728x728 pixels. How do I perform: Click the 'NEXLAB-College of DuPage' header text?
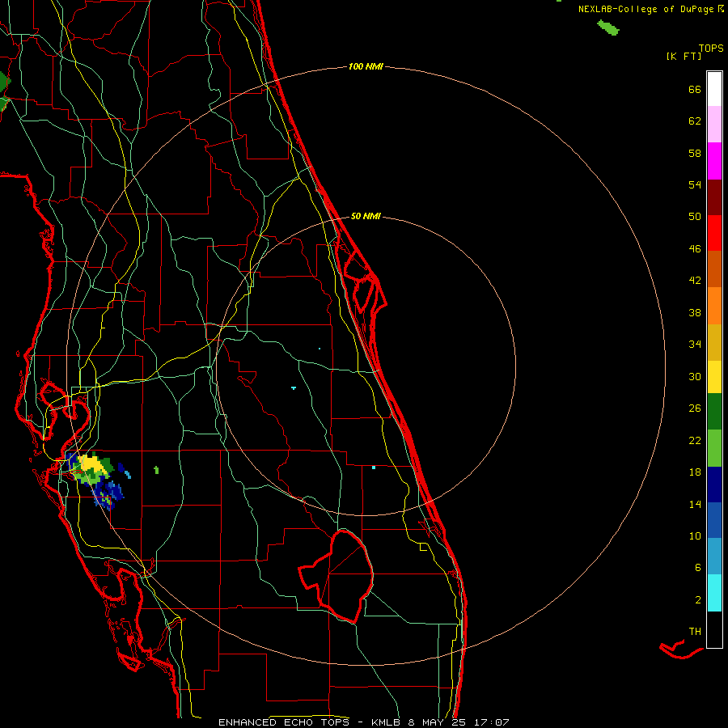point(647,9)
